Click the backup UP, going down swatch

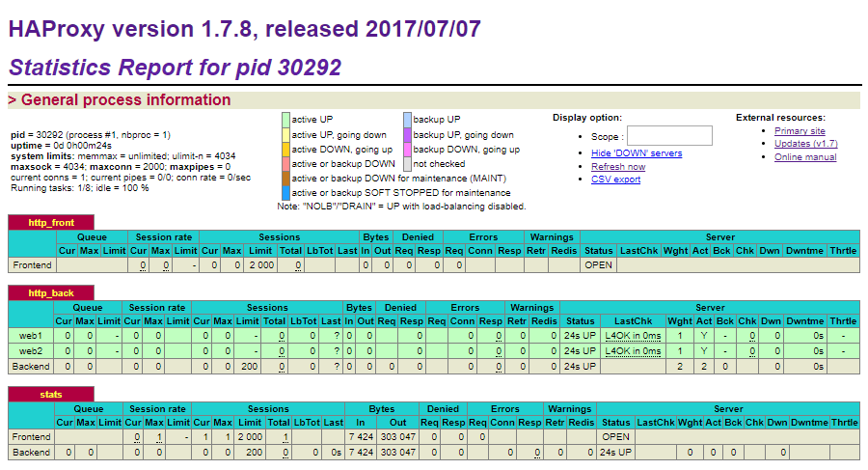tap(407, 135)
